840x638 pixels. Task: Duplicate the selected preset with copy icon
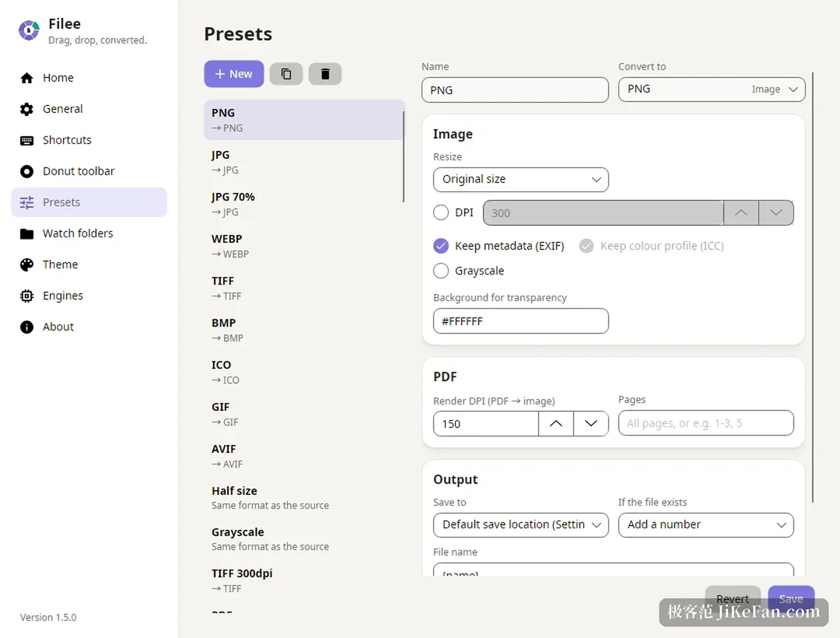(x=286, y=74)
